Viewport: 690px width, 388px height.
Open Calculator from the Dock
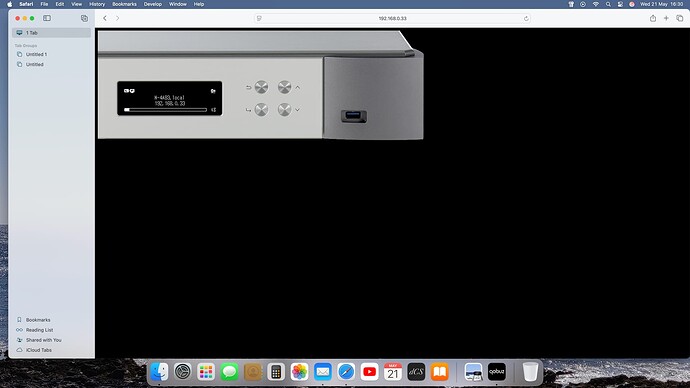point(276,372)
